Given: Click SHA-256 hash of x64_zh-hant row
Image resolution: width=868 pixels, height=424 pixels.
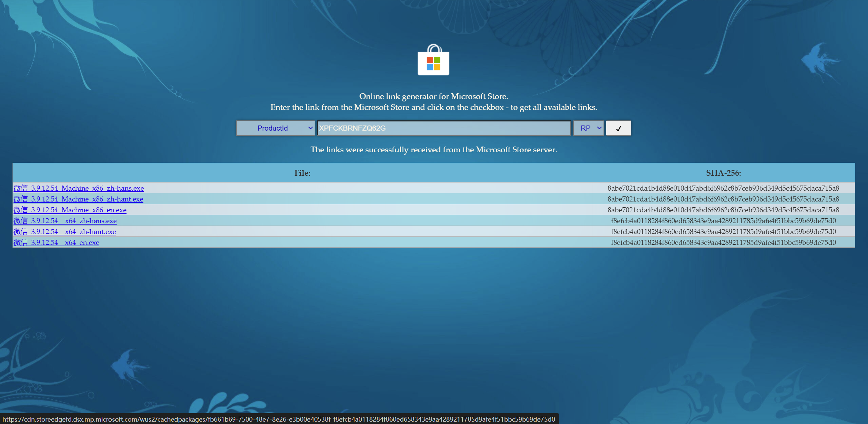Looking at the screenshot, I should pos(723,232).
